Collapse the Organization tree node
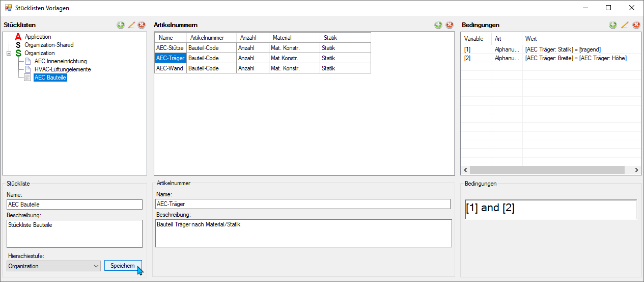 tap(9, 53)
